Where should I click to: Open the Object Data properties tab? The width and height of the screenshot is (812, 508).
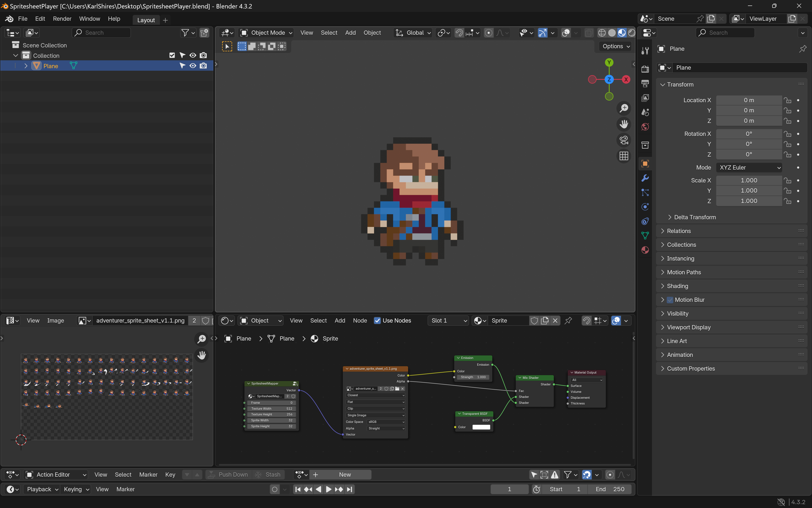point(645,236)
